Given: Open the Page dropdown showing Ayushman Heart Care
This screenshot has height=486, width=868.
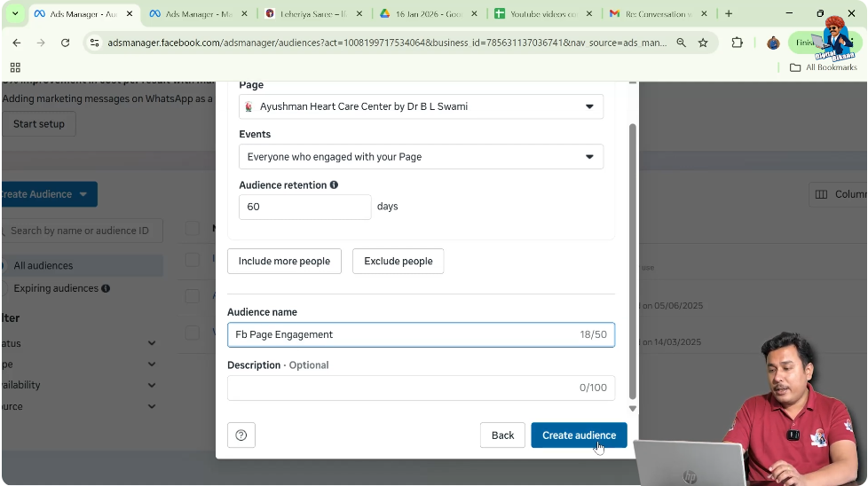Looking at the screenshot, I should pyautogui.click(x=421, y=106).
